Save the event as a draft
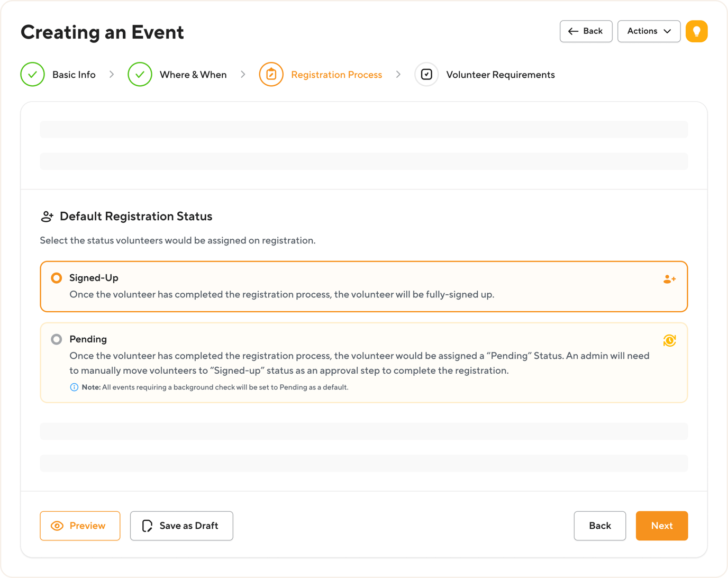The width and height of the screenshot is (728, 578). pyautogui.click(x=181, y=526)
